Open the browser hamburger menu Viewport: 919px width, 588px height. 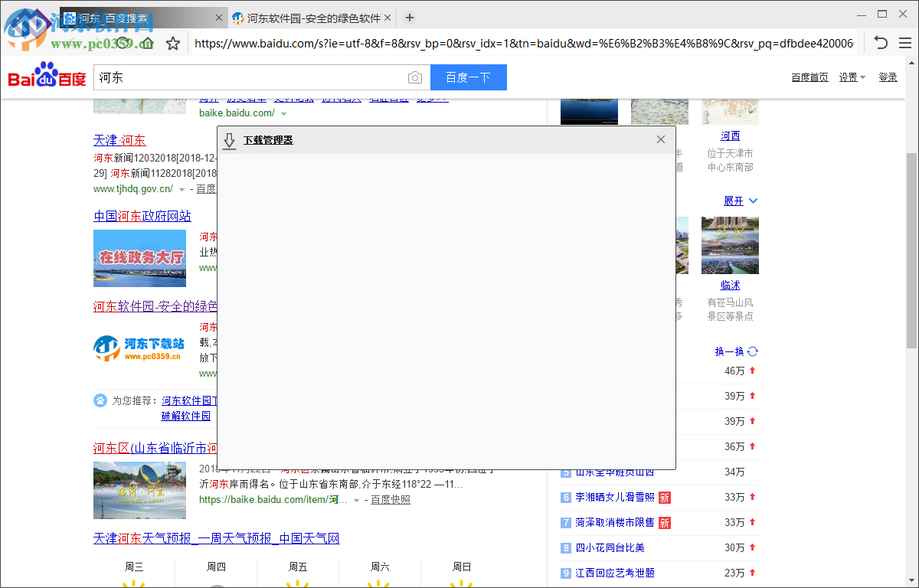(904, 43)
